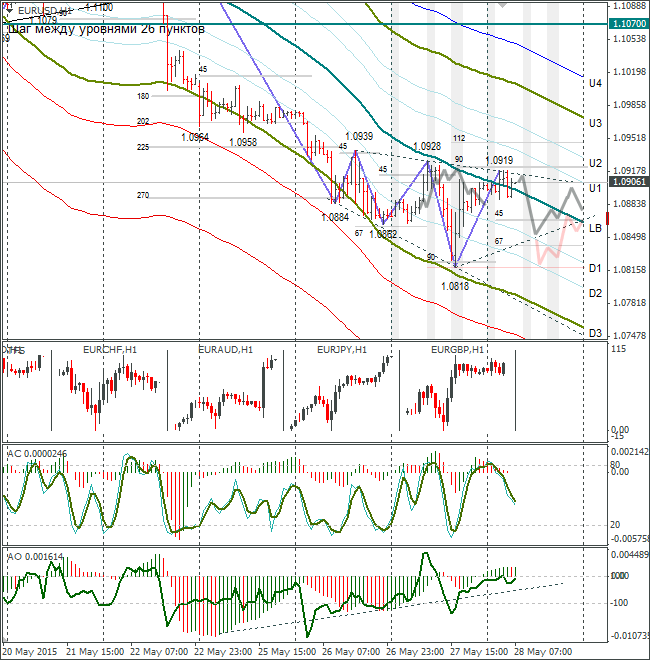Select the U3 level label

point(595,123)
